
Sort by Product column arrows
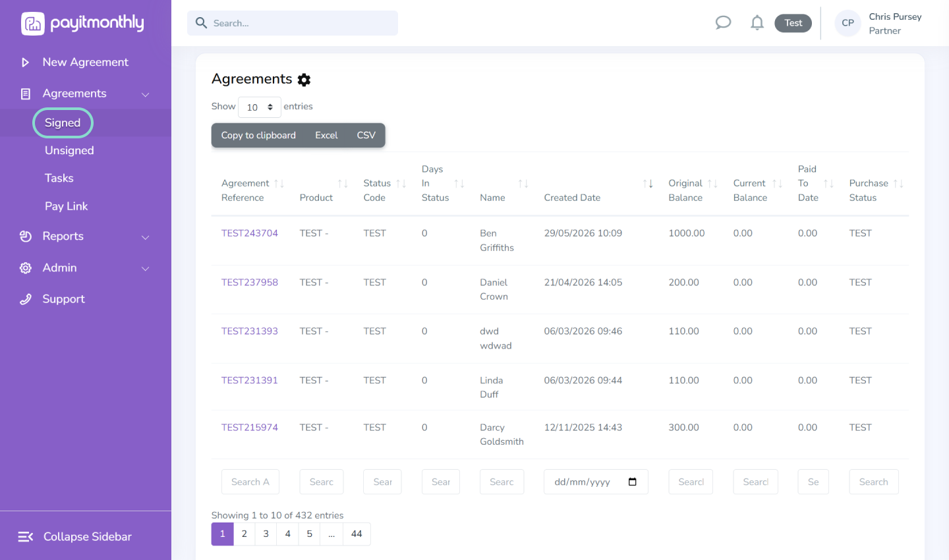pyautogui.click(x=343, y=184)
